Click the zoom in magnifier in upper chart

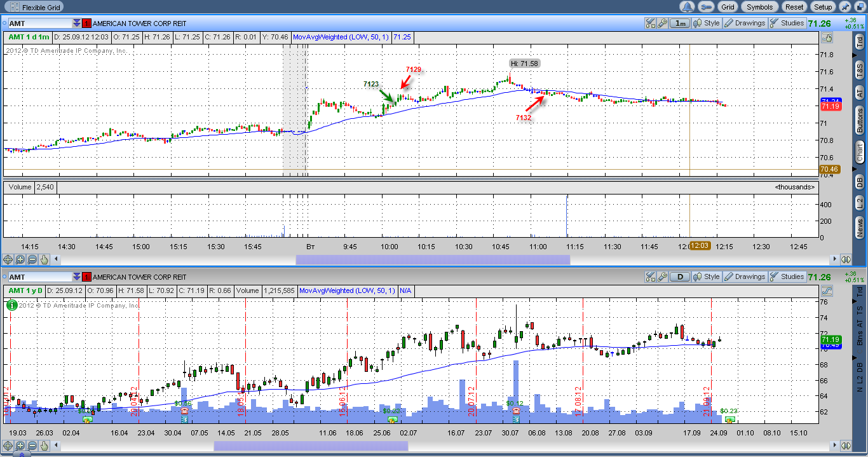pos(20,259)
